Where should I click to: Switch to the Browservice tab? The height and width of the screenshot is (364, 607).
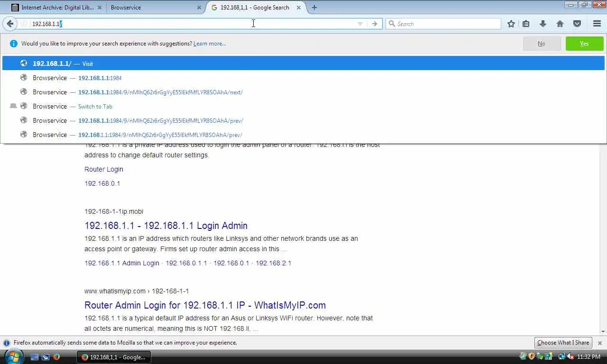click(x=155, y=8)
